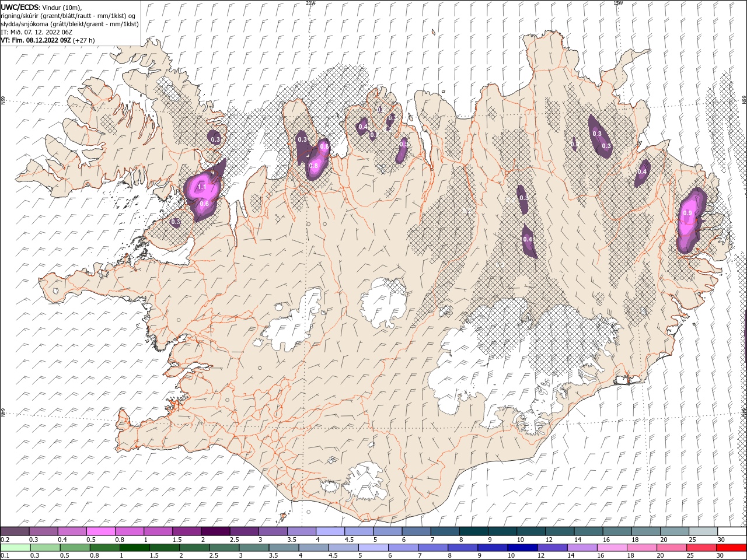747x560 pixels.
Task: Pick the dark green rain swatch between 1 and 1.5
Action: pyautogui.click(x=134, y=548)
